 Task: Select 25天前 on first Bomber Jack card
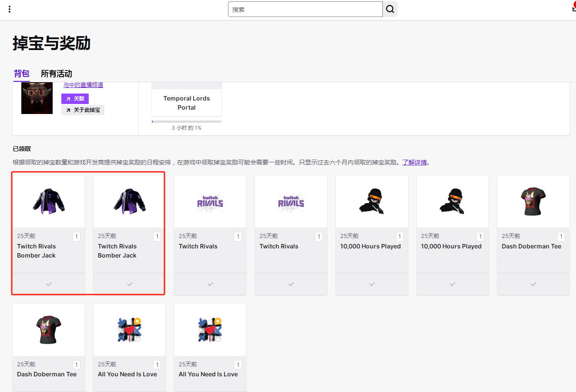[x=26, y=236]
